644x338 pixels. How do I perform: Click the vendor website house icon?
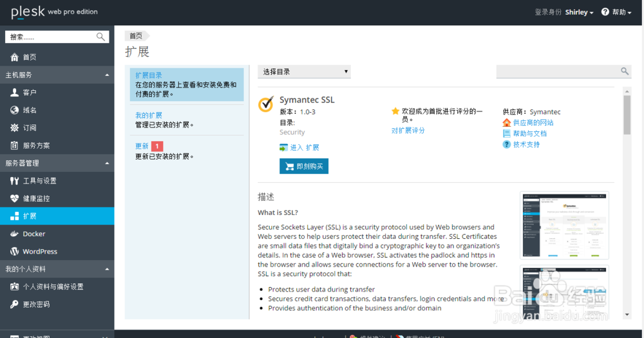pos(506,122)
